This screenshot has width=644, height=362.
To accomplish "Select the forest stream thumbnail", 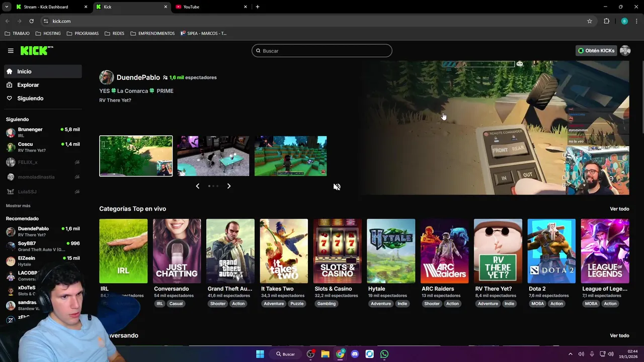I will [x=136, y=156].
